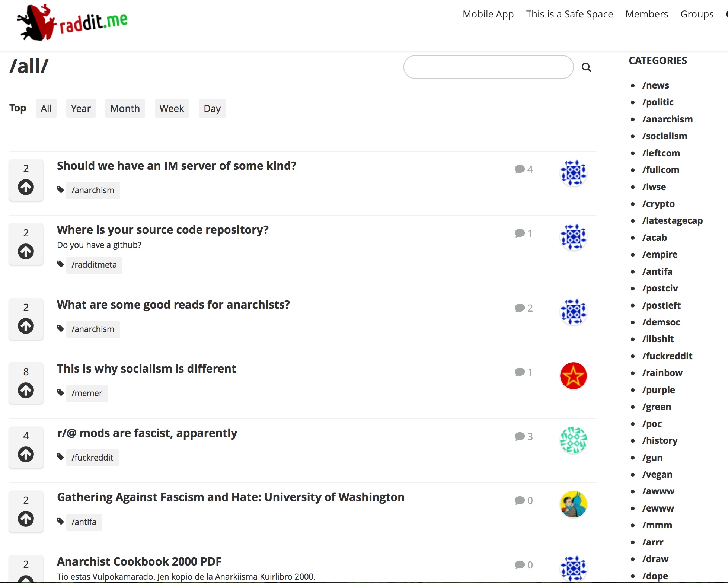This screenshot has width=728, height=583.
Task: Open the /draw category
Action: [655, 559]
